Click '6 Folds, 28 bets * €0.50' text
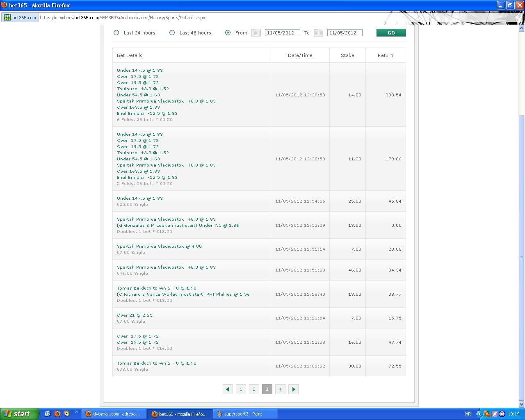This screenshot has width=525, height=420. tap(145, 120)
